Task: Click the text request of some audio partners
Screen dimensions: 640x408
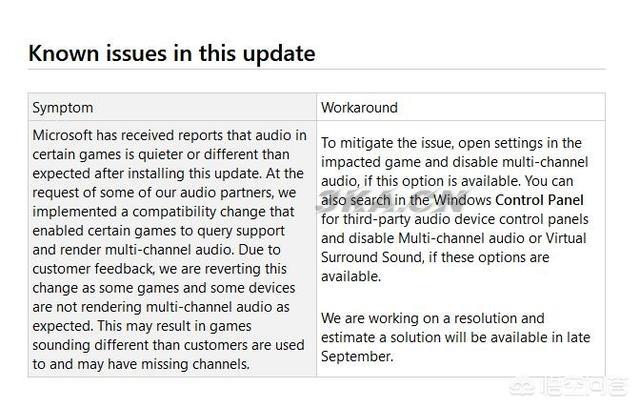Action: (x=153, y=193)
